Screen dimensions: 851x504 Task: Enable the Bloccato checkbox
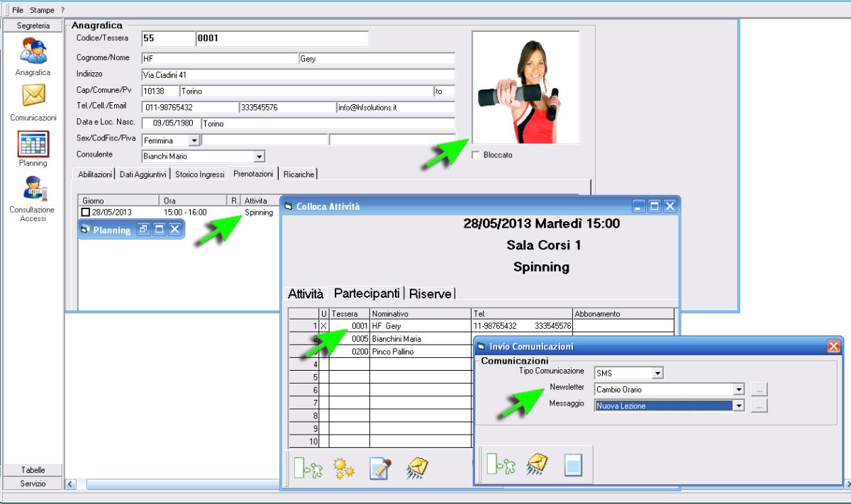click(475, 155)
